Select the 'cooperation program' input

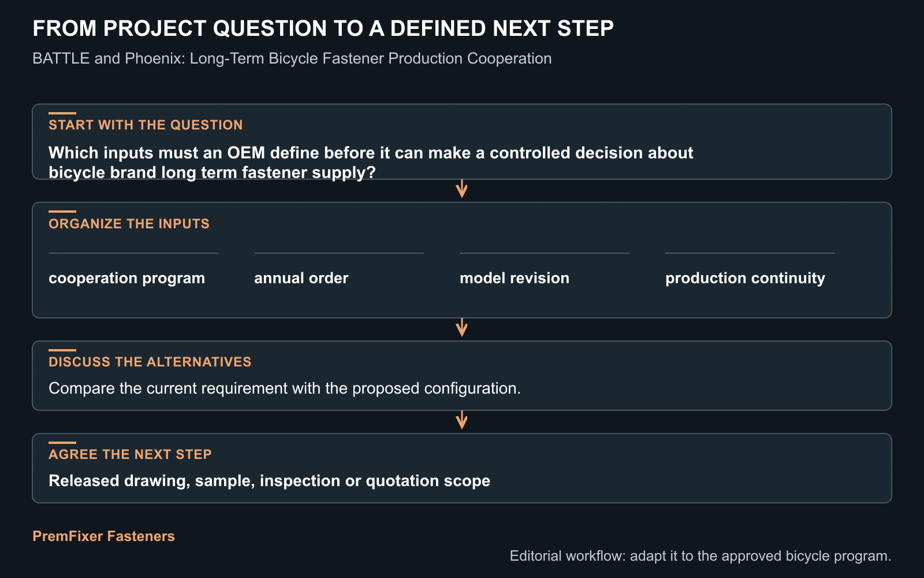pyautogui.click(x=126, y=278)
